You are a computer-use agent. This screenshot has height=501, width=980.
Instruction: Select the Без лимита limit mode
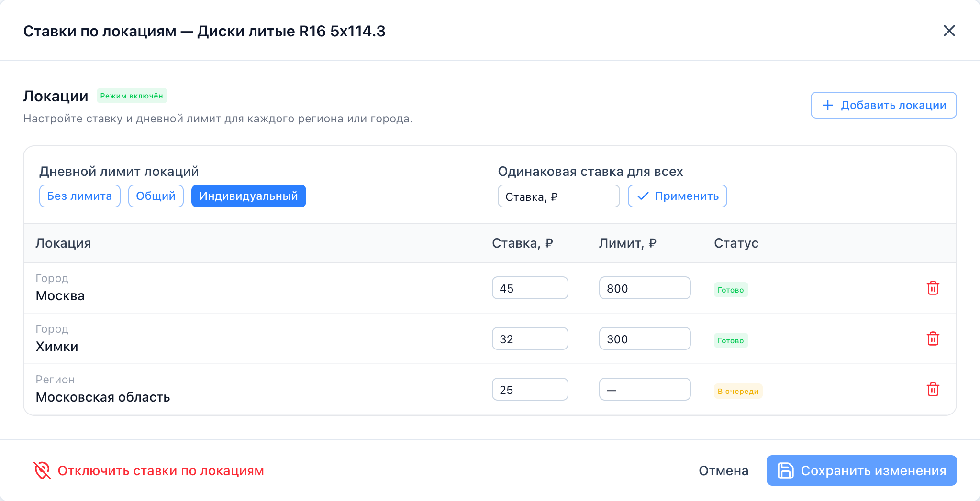[79, 196]
